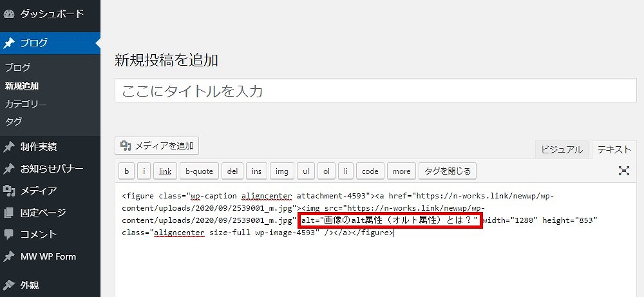The width and height of the screenshot is (644, 297).
Task: Click the ダッシュボード text label
Action: click(52, 14)
